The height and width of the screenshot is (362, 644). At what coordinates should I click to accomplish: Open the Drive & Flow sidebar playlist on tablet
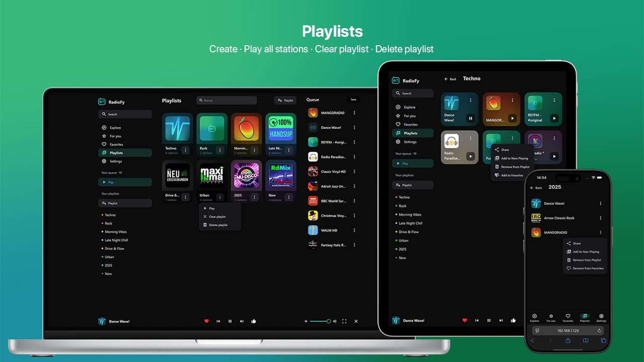click(409, 232)
